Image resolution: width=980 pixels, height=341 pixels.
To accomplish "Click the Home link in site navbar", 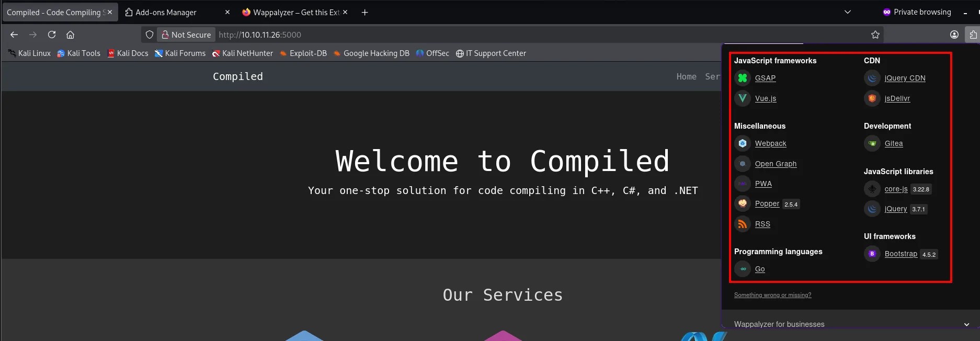I will point(686,77).
